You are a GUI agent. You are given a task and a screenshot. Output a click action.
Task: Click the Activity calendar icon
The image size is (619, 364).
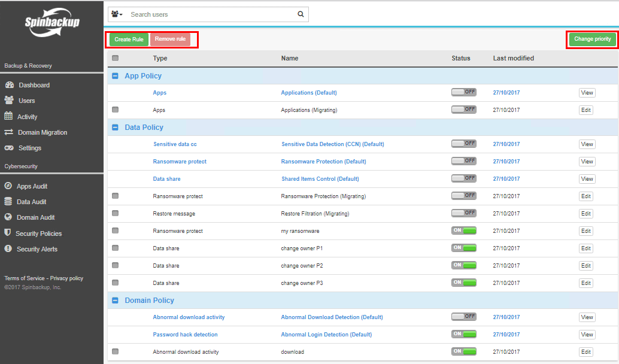tap(9, 116)
